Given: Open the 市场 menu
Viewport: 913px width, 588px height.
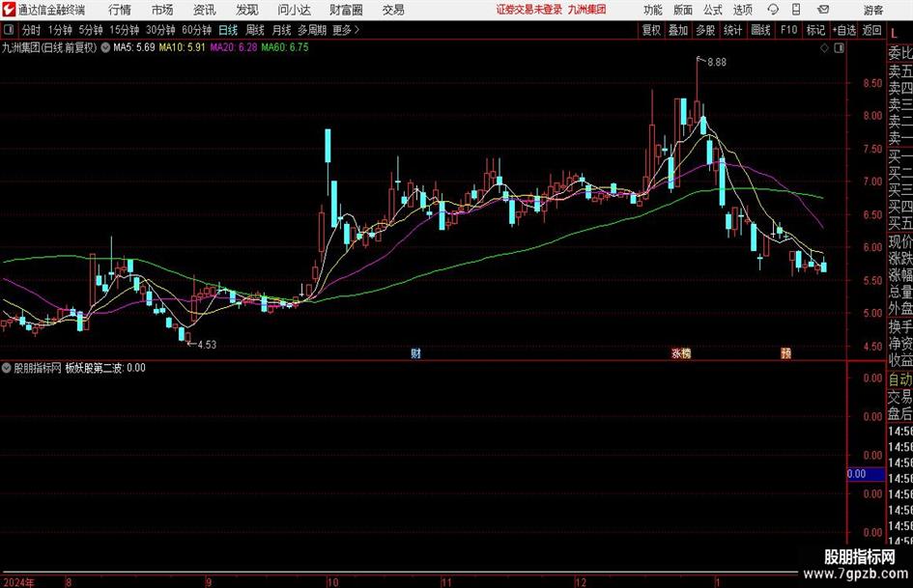Looking at the screenshot, I should 162,10.
